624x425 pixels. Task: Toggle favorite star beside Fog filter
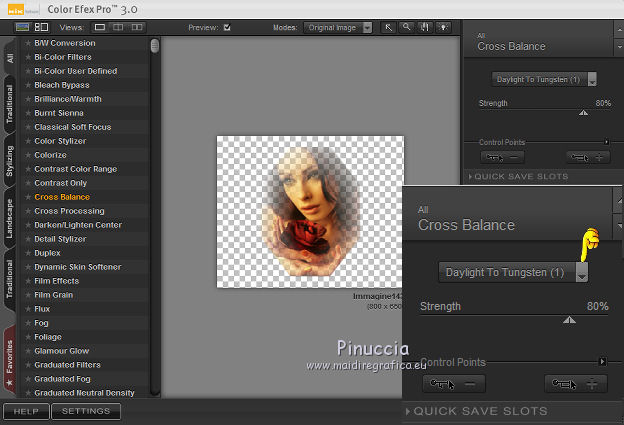(27, 323)
